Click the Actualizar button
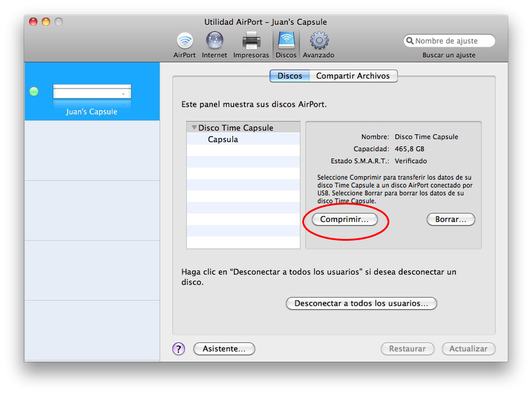This screenshot has width=532, height=395. point(469,348)
